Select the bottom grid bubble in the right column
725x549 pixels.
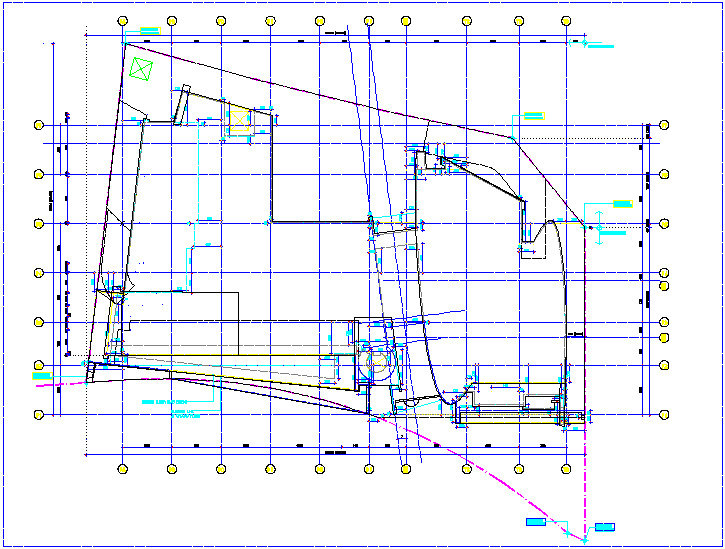664,415
